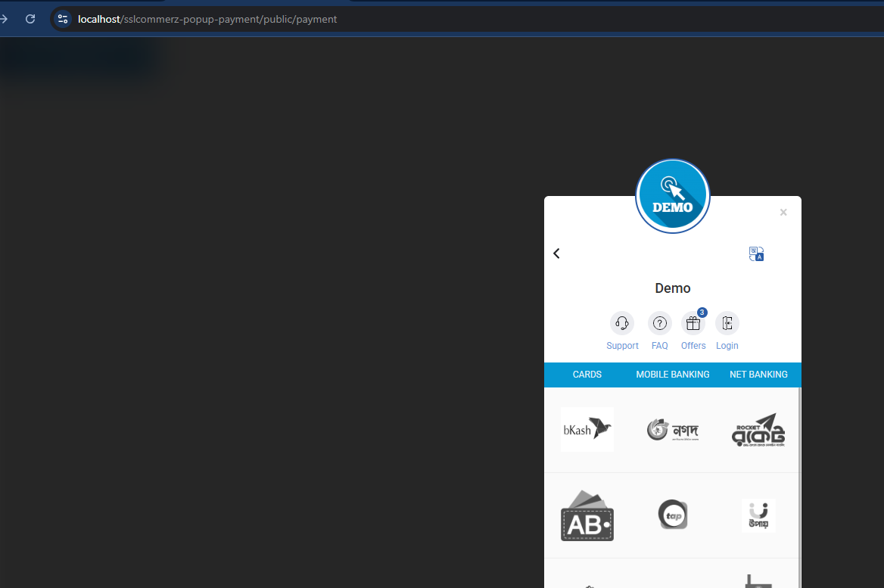Select AB Bank wallet payment option
The image size is (884, 588).
point(587,515)
